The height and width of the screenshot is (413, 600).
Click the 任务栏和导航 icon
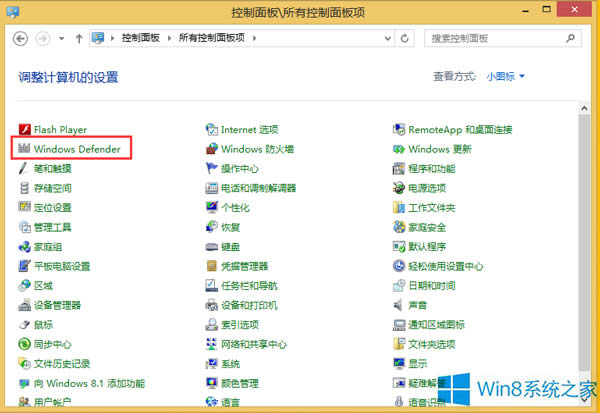(x=212, y=285)
